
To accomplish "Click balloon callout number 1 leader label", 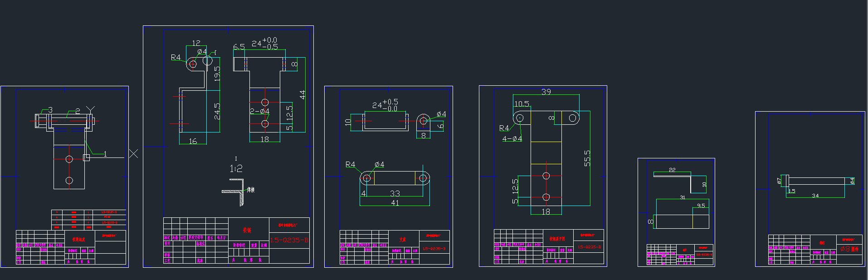I will (x=105, y=154).
